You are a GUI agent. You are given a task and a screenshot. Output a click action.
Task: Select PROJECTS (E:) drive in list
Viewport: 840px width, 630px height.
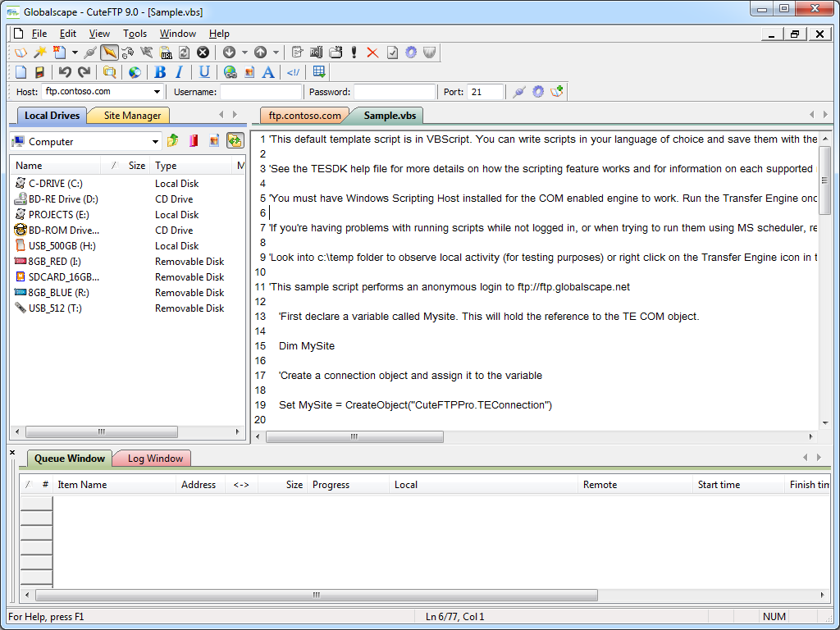(x=58, y=215)
